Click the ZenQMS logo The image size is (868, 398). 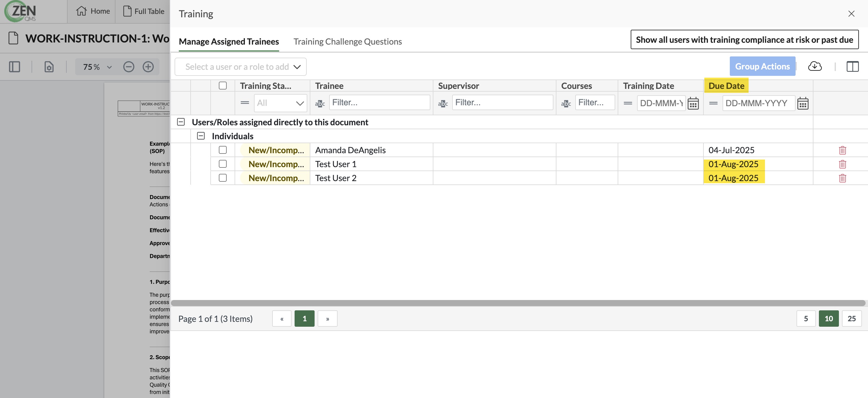20,11
